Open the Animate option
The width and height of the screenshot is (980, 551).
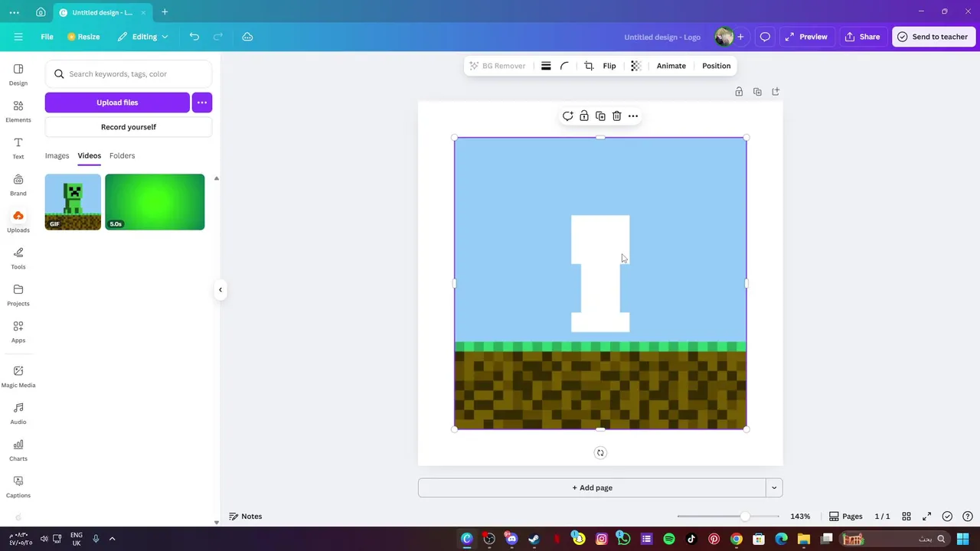[x=671, y=66]
